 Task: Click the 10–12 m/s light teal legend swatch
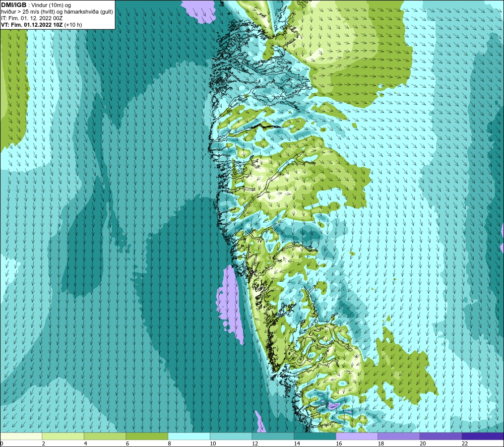[x=231, y=436]
